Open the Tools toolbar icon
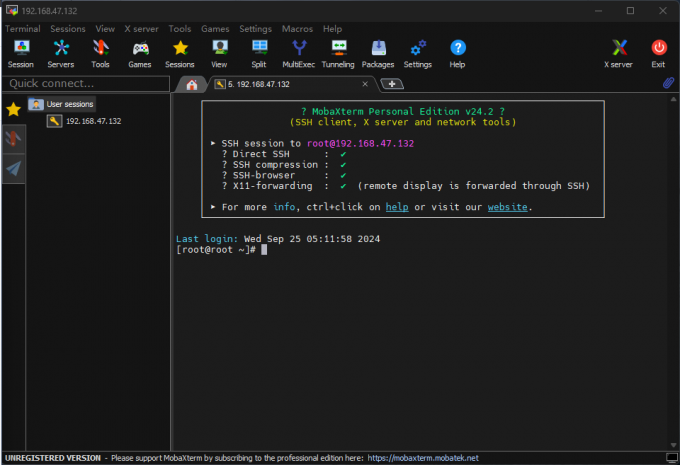The width and height of the screenshot is (680, 465). (x=100, y=54)
